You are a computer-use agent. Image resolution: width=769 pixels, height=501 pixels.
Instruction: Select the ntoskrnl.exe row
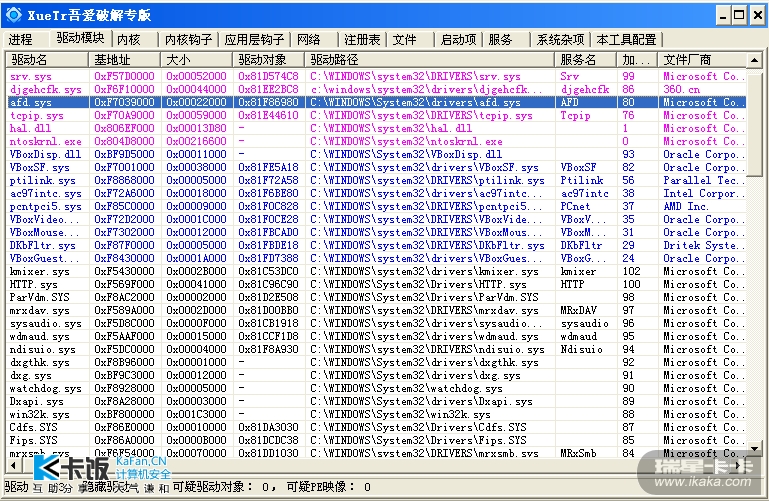(376, 142)
